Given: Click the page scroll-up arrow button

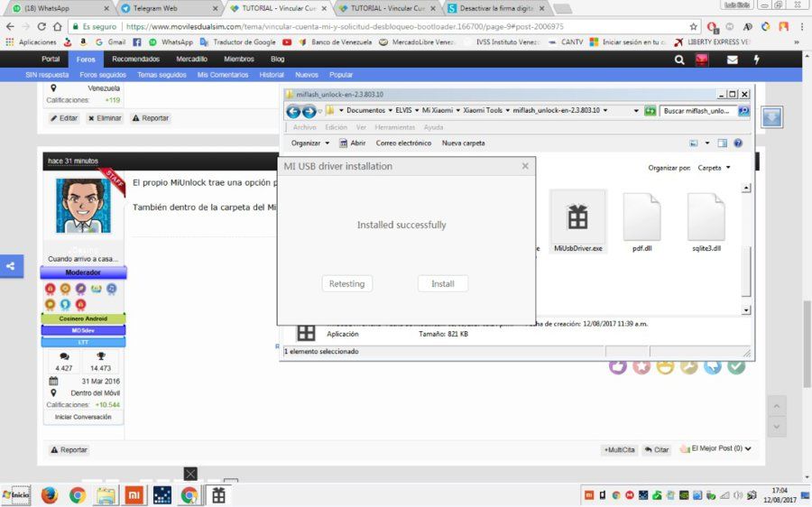Looking at the screenshot, I should 776,407.
